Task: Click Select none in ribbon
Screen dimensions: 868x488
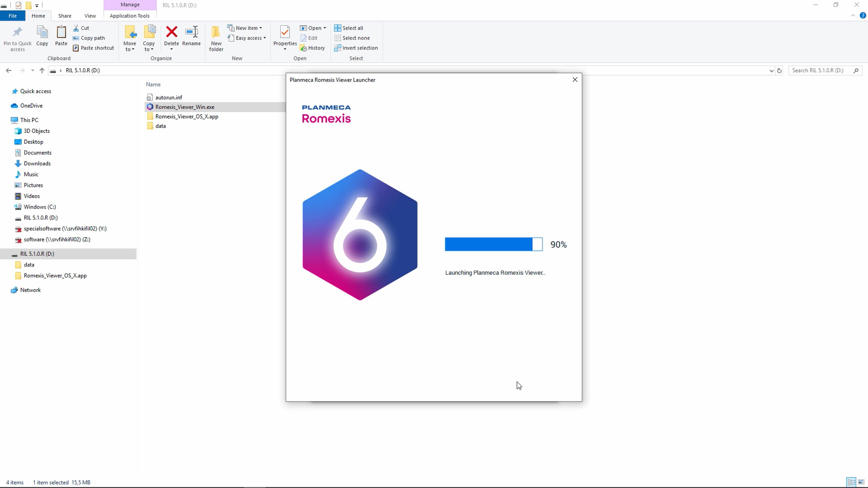Action: 352,38
